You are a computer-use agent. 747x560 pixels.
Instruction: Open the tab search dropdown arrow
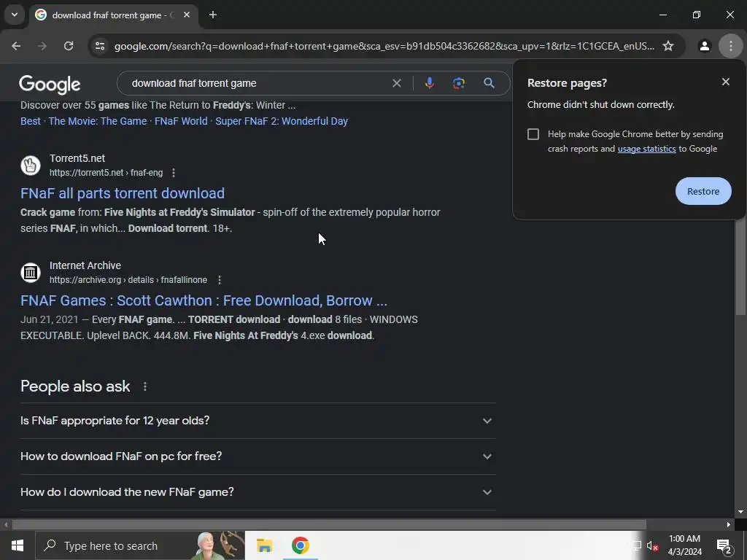click(15, 15)
